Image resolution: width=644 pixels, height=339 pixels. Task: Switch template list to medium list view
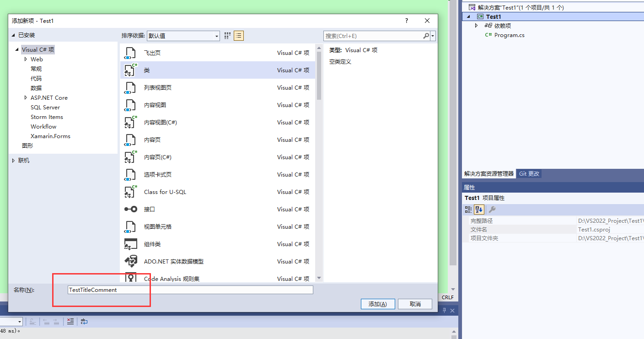click(x=238, y=36)
